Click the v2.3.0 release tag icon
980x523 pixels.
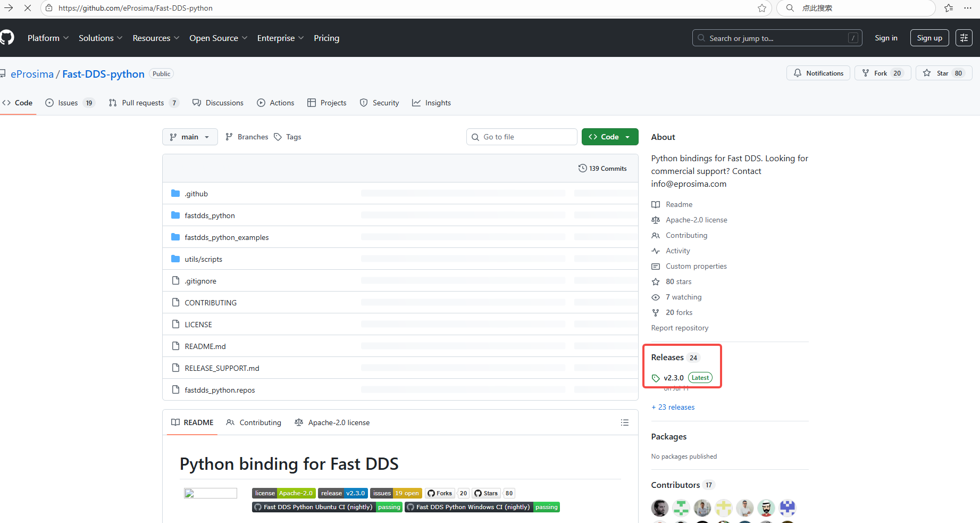coord(656,378)
